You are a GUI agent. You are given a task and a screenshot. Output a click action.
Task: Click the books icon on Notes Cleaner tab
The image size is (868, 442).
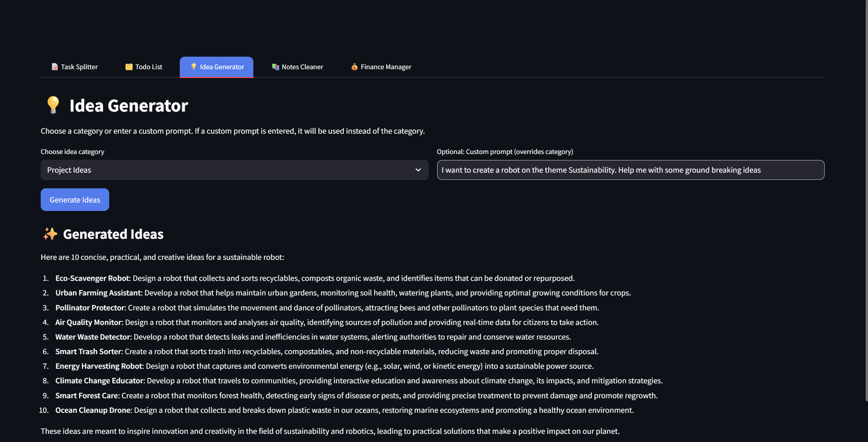(x=275, y=67)
